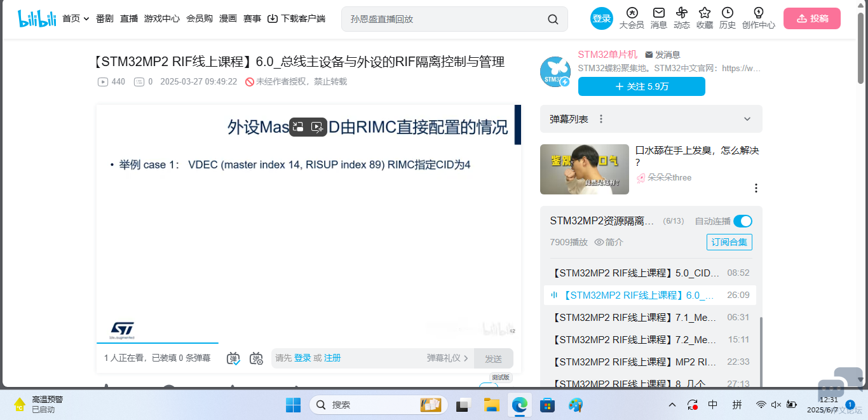Open 漫画 in the top nav
Image resolution: width=868 pixels, height=420 pixels.
[x=228, y=18]
